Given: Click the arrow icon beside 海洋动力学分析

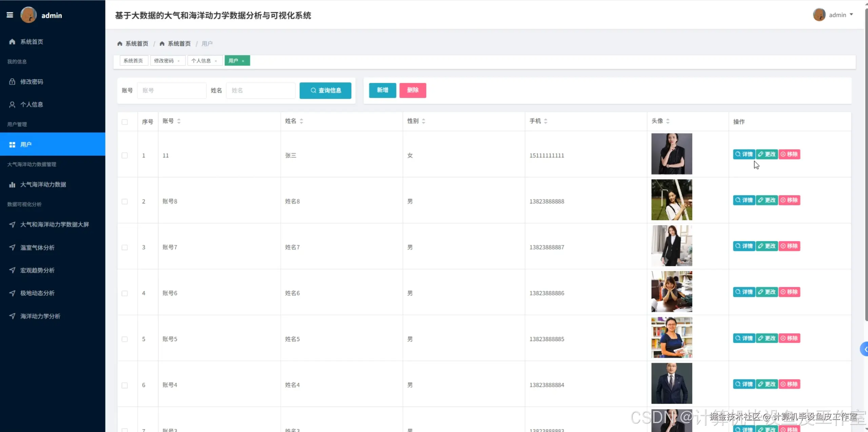Looking at the screenshot, I should coord(12,316).
